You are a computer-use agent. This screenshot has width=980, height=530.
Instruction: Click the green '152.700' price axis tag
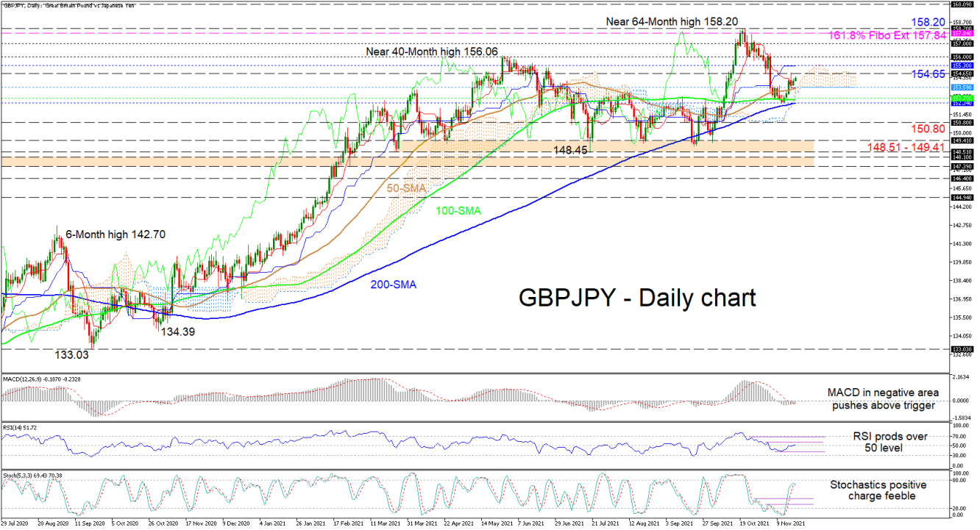[962, 98]
